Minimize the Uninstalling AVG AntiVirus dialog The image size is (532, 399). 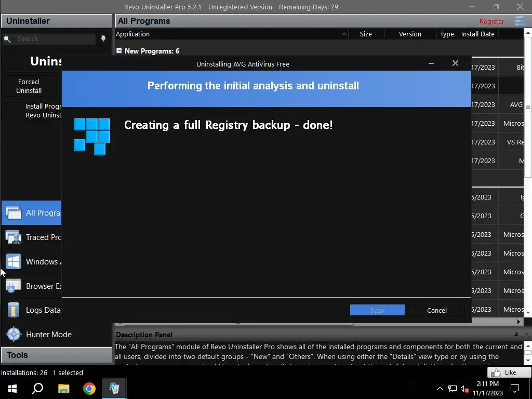coord(431,63)
